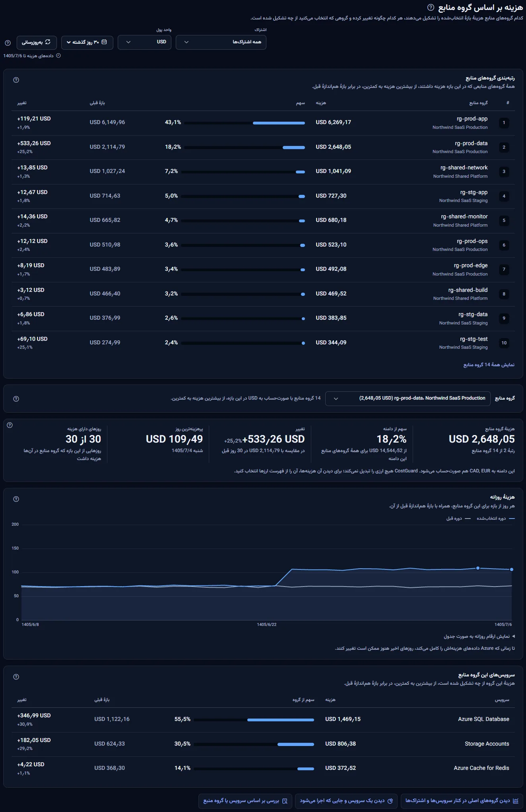Click show all 14 resource groups link
The image size is (526, 812).
click(x=489, y=365)
